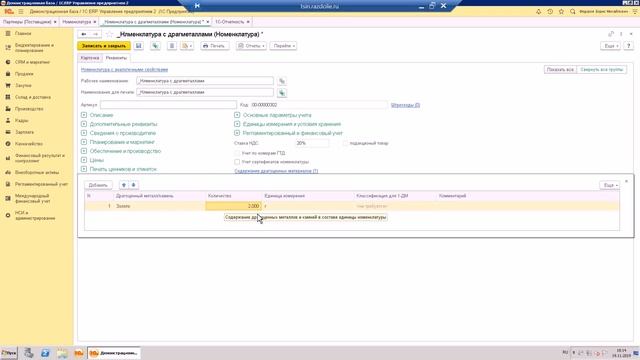Open Содержание драгоценных материалов link

click(276, 171)
